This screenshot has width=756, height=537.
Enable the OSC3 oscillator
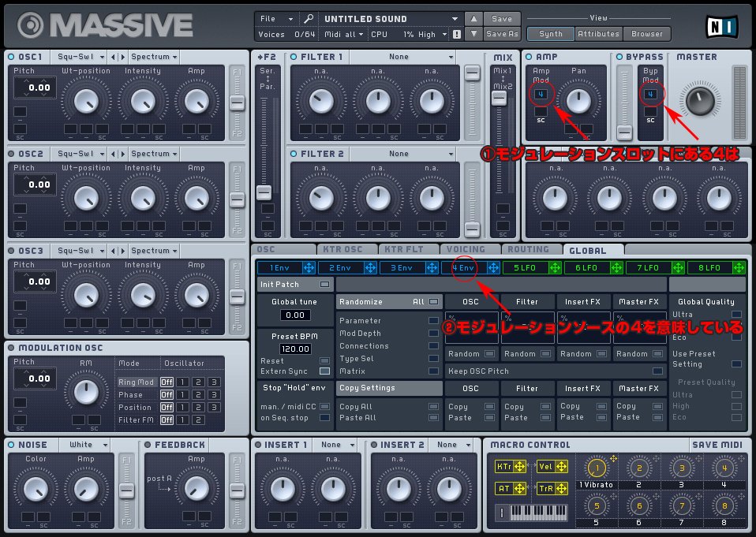[11, 251]
